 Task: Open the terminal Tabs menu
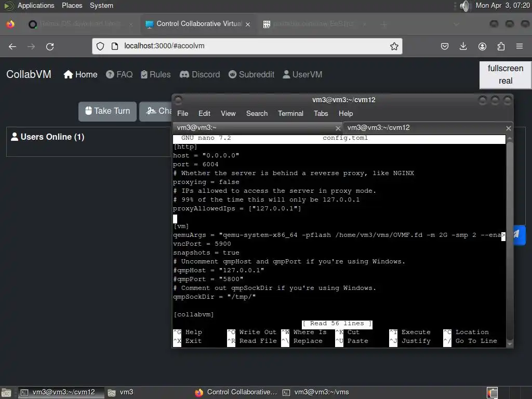[321, 113]
